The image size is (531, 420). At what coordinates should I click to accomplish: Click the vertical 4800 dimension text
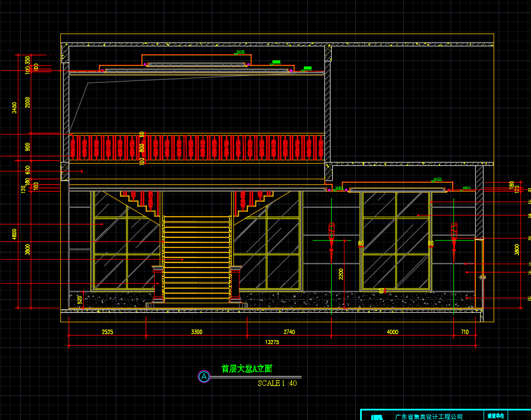pos(15,233)
